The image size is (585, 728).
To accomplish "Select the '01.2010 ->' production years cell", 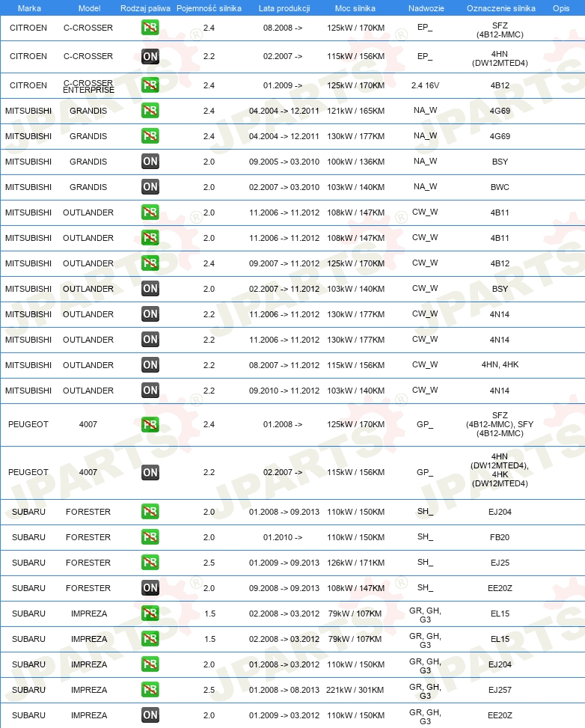I will coord(283,537).
